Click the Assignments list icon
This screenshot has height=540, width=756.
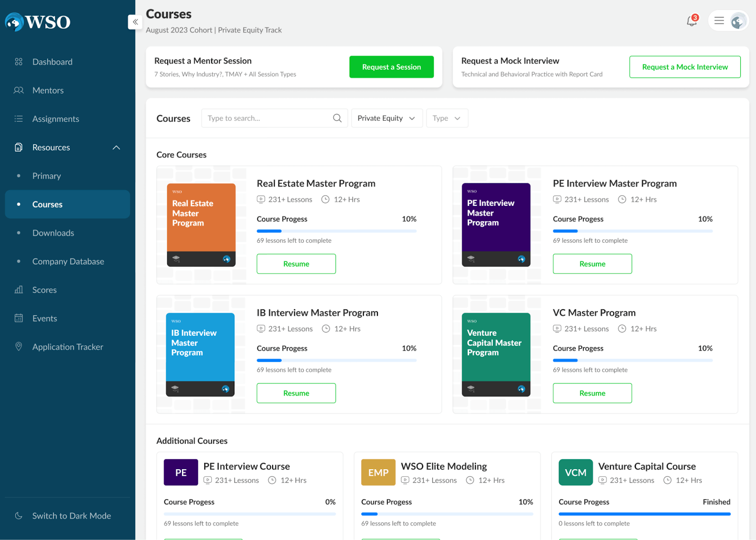pyautogui.click(x=18, y=119)
